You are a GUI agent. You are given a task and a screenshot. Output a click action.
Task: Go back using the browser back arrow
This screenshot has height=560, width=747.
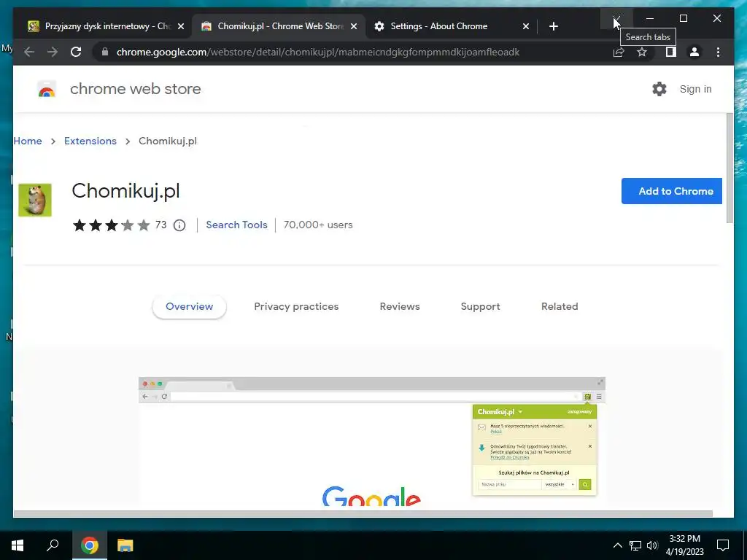[29, 52]
